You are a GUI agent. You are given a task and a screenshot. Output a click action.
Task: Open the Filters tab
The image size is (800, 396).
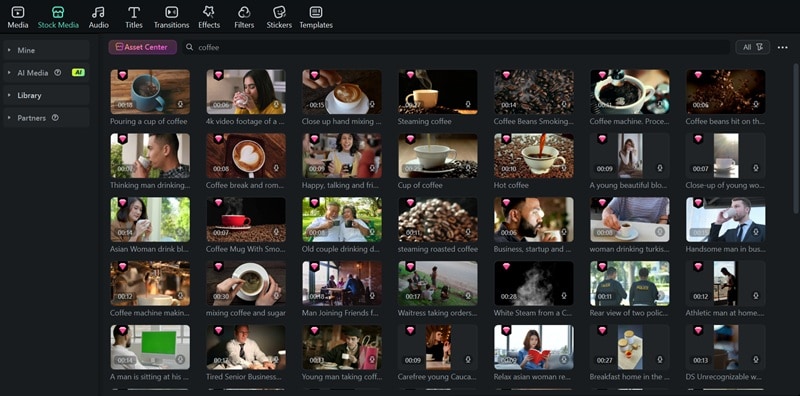pos(244,17)
